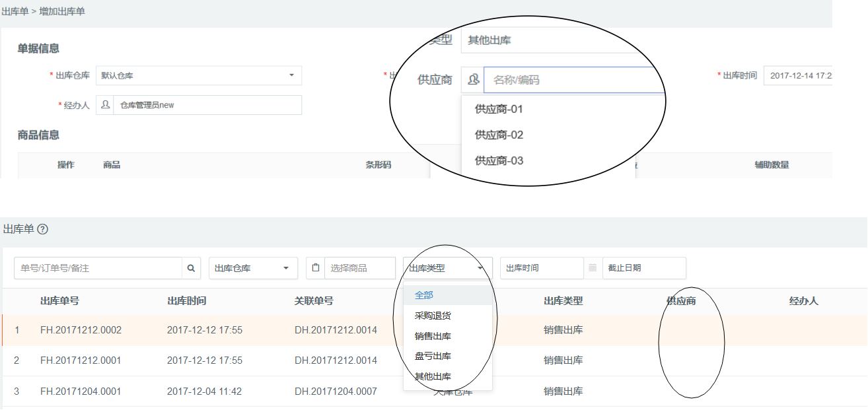Image resolution: width=868 pixels, height=410 pixels.
Task: Click DH.20171212.0014 in row 1
Action: (x=336, y=330)
